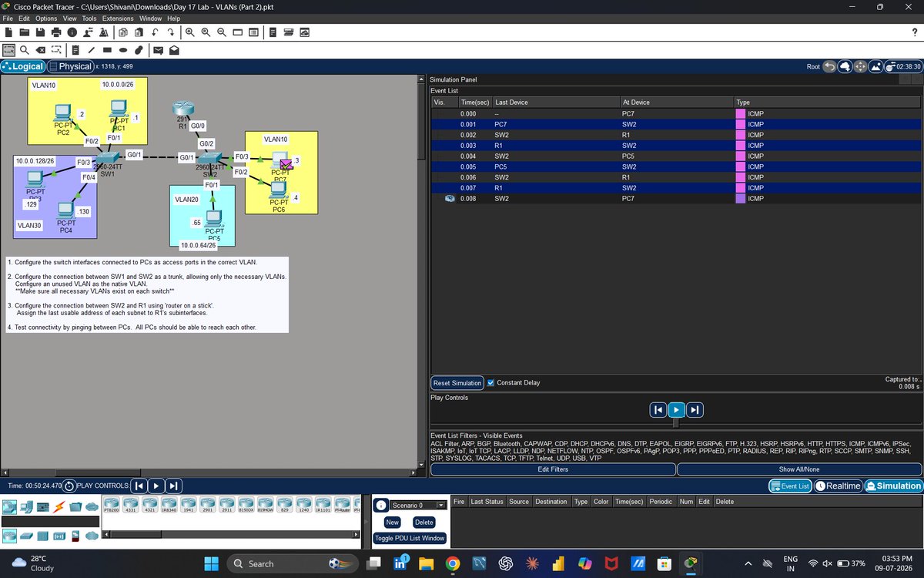The image size is (924, 578).
Task: Pick the 4331 router from device list
Action: pyautogui.click(x=129, y=506)
